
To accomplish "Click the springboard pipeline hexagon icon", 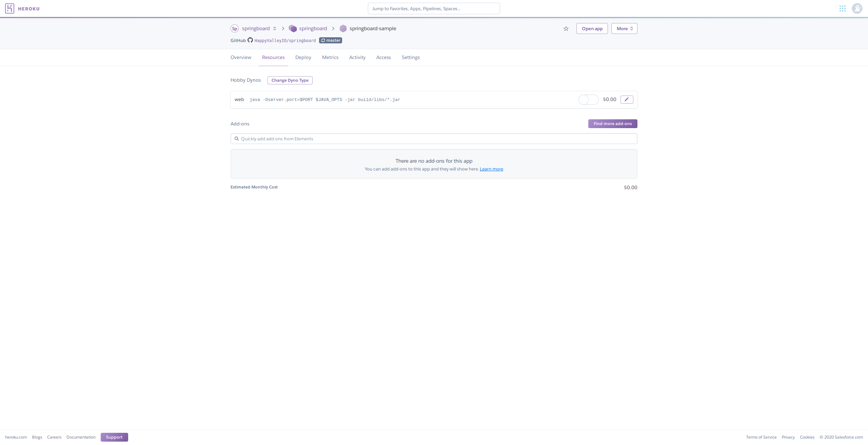I will 293,28.
